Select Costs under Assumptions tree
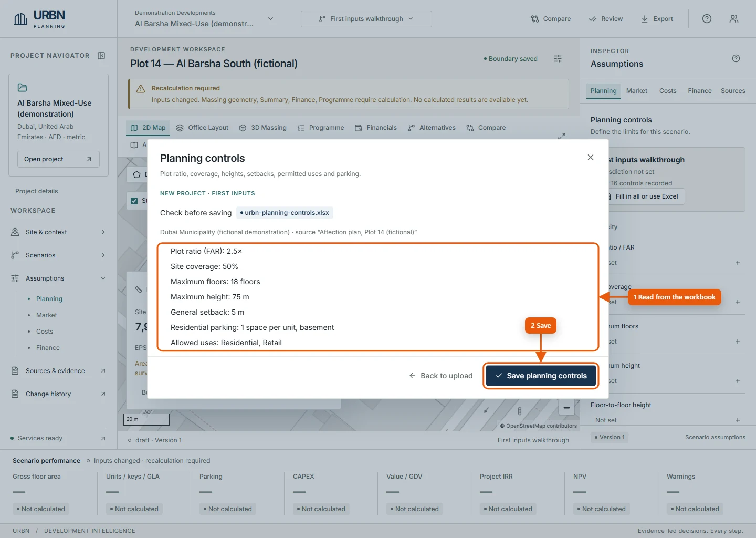Screen dimensions: 756x538 pos(45,332)
